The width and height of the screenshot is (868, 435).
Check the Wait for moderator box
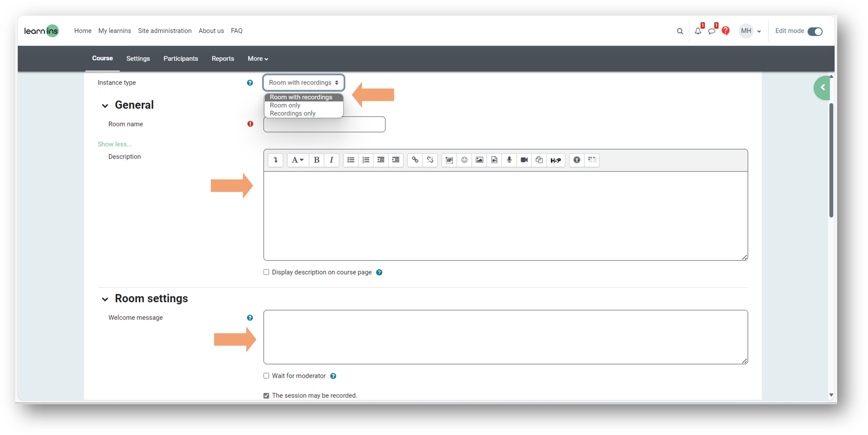point(266,375)
